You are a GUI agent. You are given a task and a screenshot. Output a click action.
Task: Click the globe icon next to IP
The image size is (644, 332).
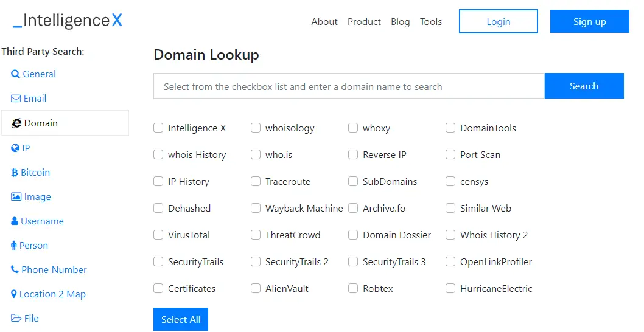pyautogui.click(x=15, y=148)
